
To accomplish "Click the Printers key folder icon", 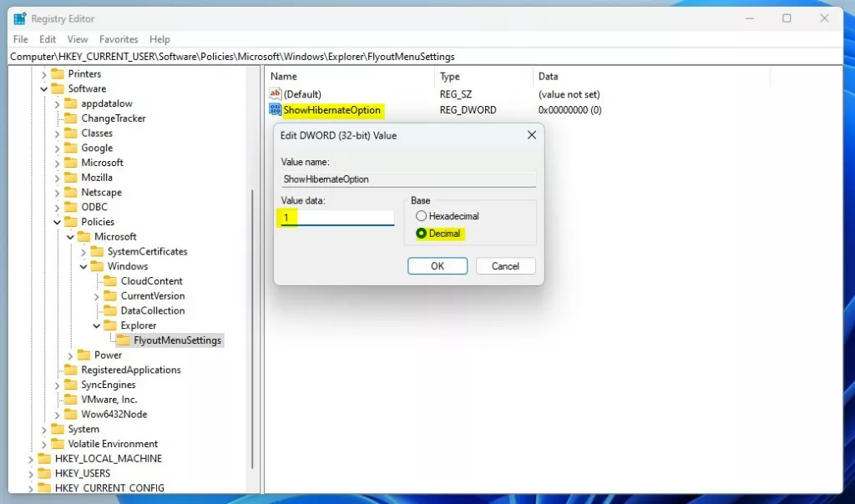I will [58, 73].
